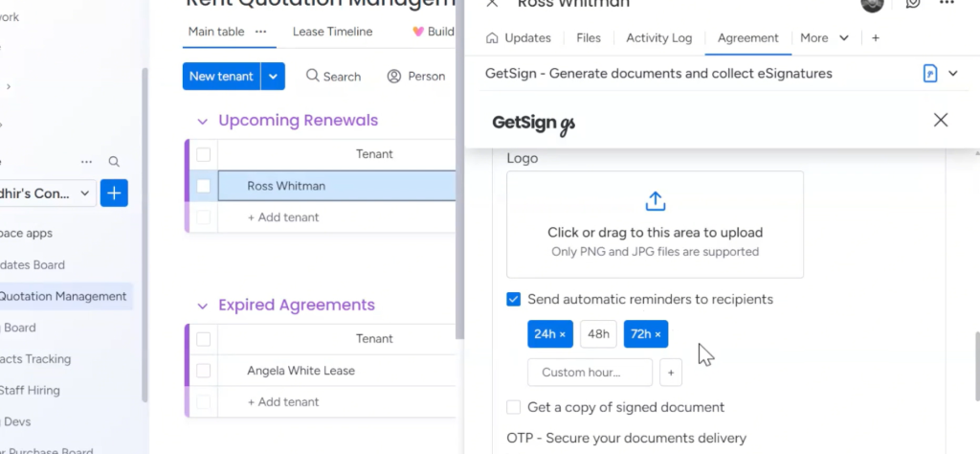Open the item panel three-dot menu
The image size is (980, 454).
pyautogui.click(x=947, y=3)
